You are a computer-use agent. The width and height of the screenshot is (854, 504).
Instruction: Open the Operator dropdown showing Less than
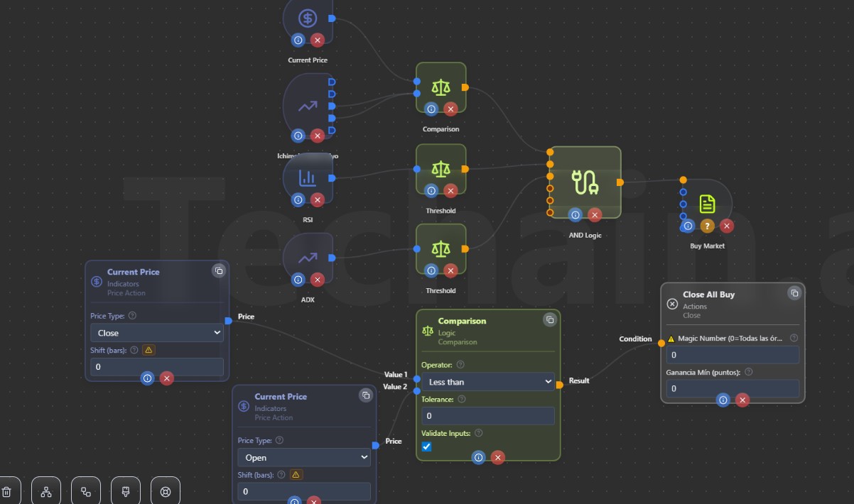(x=487, y=382)
